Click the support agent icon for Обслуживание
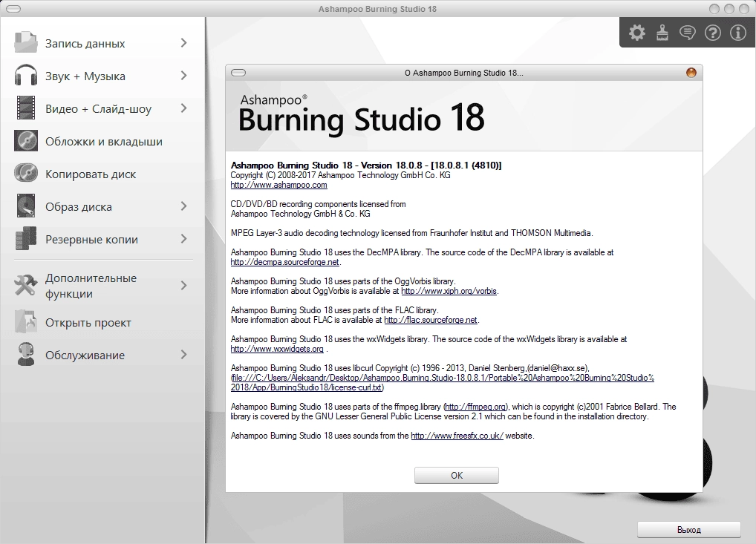This screenshot has height=544, width=756. click(25, 355)
